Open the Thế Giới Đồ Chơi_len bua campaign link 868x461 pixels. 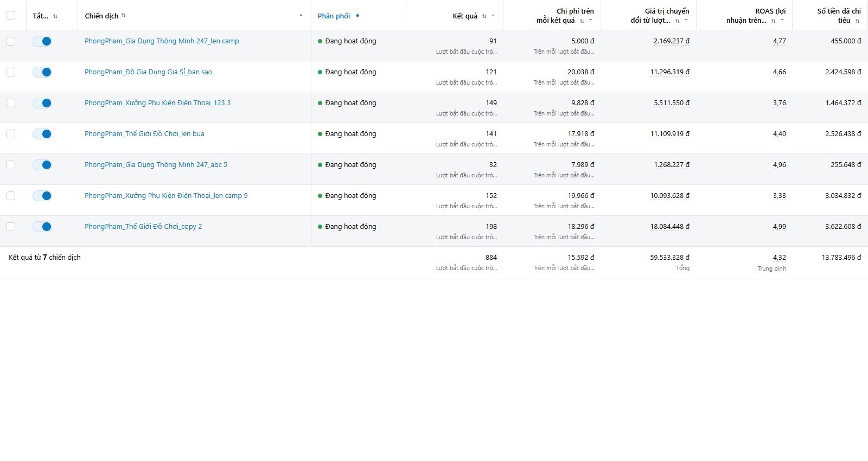pyautogui.click(x=144, y=134)
